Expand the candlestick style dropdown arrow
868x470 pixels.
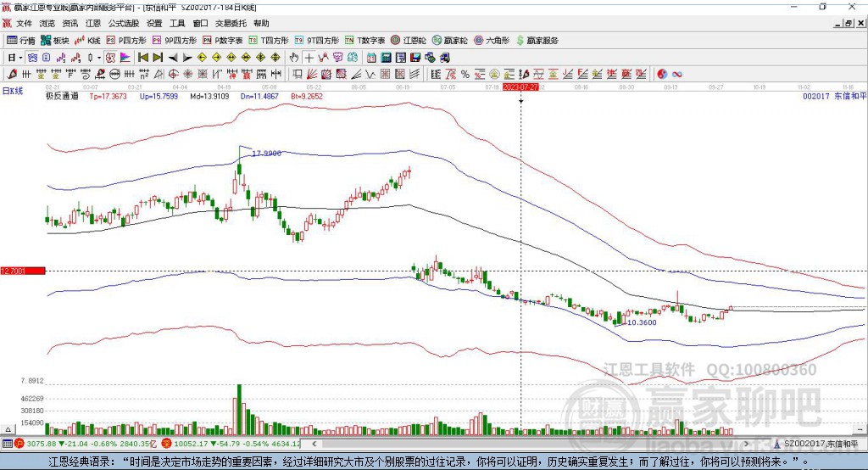99,58
